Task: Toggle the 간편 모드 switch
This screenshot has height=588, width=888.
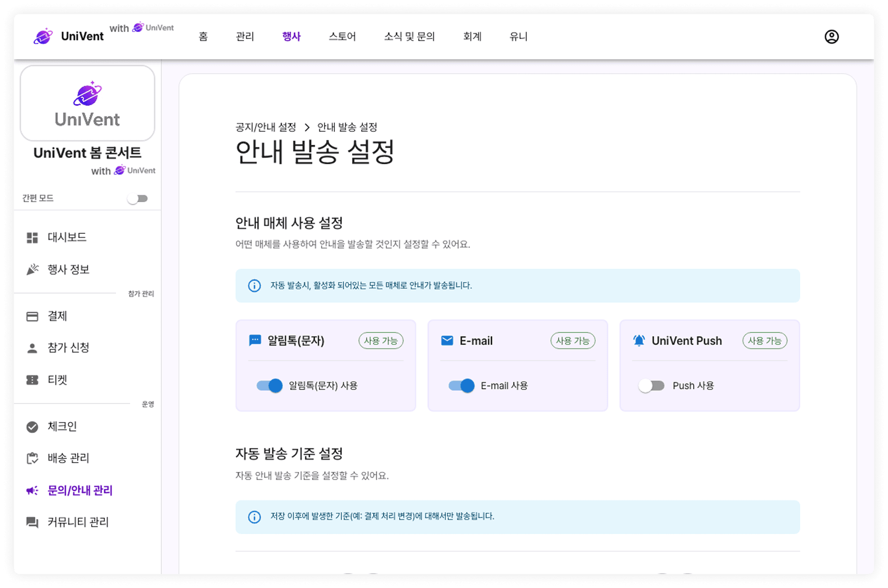Action: (137, 199)
